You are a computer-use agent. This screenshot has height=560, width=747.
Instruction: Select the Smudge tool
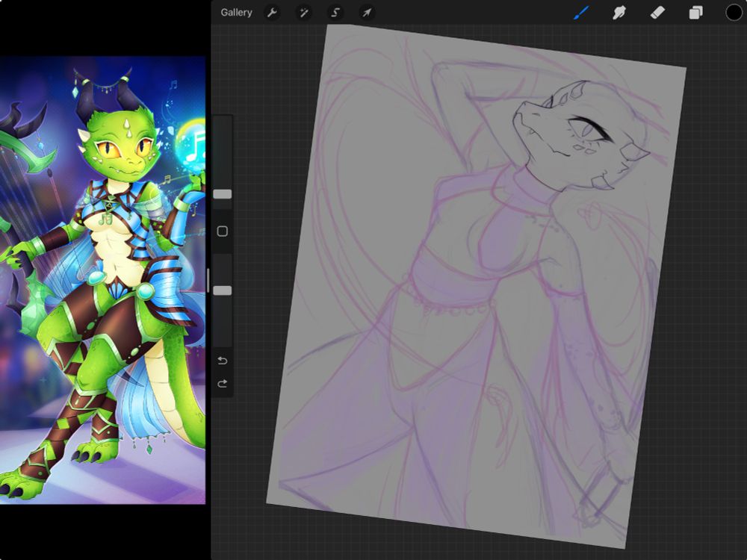tap(619, 13)
